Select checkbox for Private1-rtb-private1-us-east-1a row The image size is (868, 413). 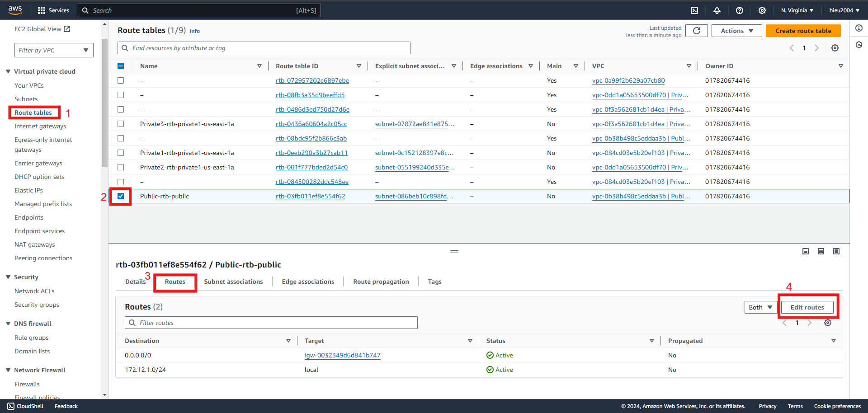pyautogui.click(x=121, y=153)
